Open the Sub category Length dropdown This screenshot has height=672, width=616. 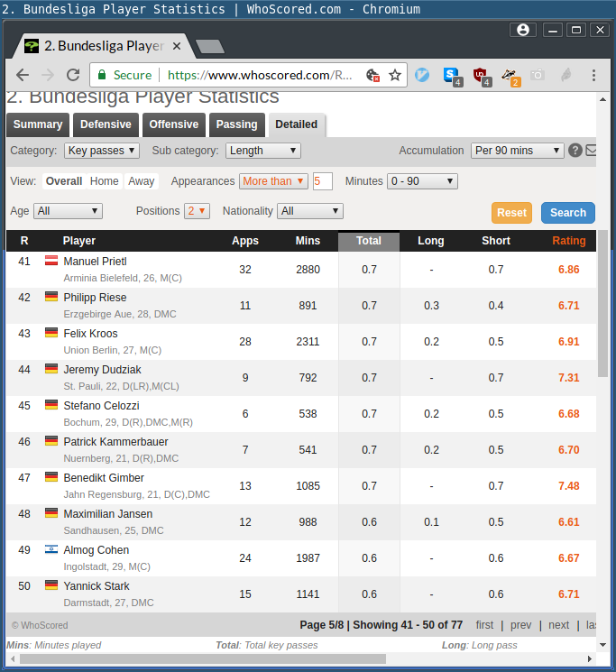(x=263, y=151)
